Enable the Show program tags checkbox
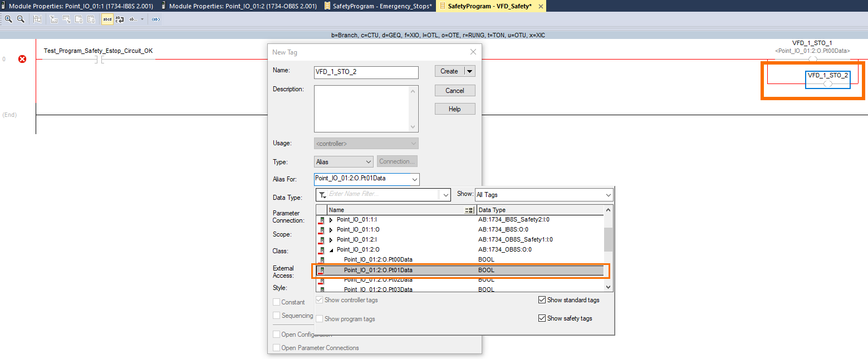This screenshot has width=868, height=359. coord(319,318)
